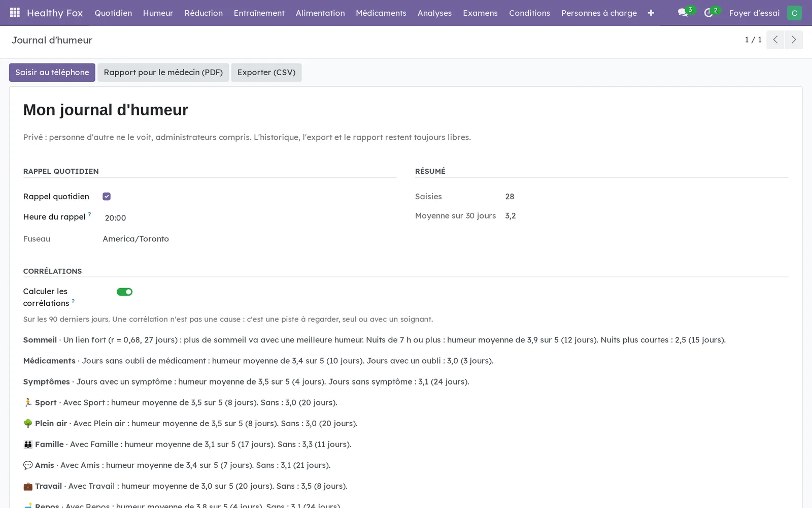Open the Conditions menu
This screenshot has height=508, width=812.
pyautogui.click(x=529, y=13)
